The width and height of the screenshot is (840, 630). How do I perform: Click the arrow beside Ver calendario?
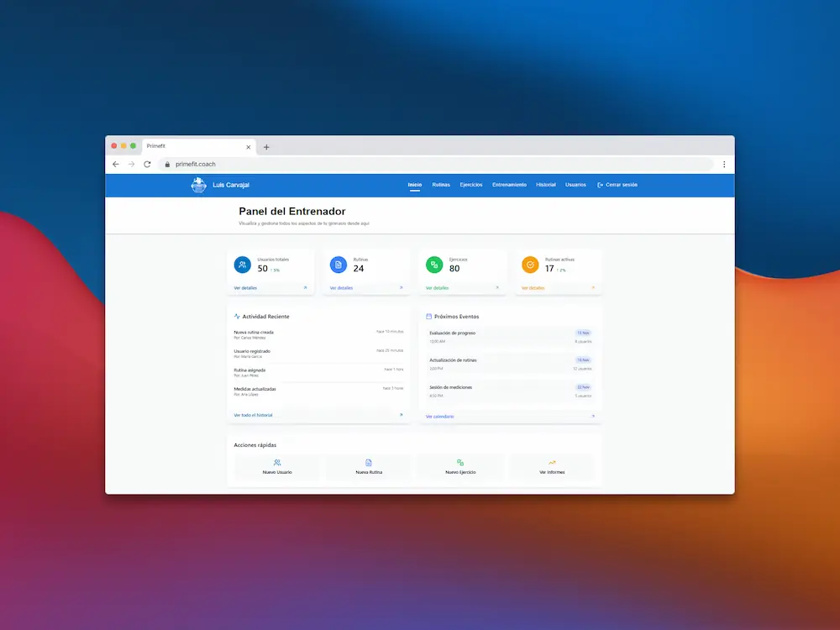pyautogui.click(x=593, y=417)
